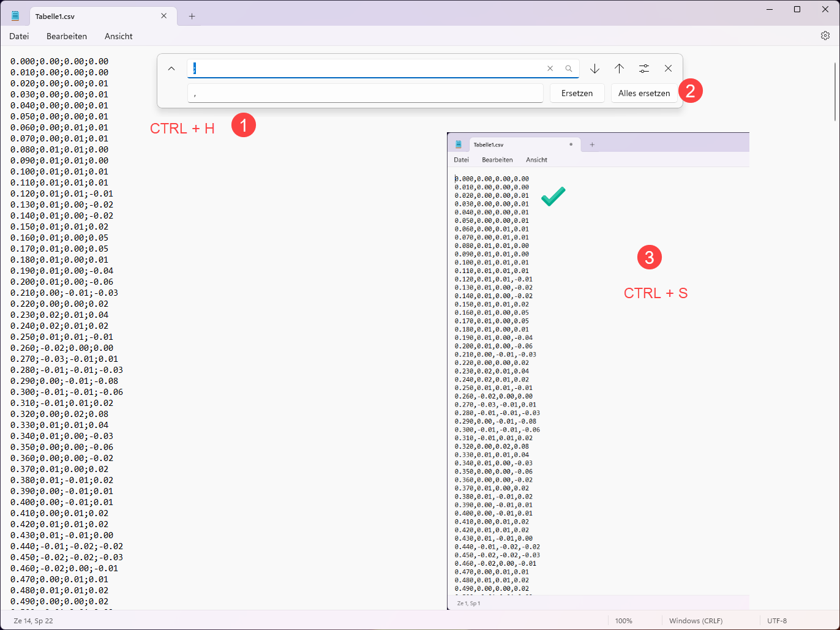Click inside the replace input field
The height and width of the screenshot is (630, 840).
tap(365, 93)
